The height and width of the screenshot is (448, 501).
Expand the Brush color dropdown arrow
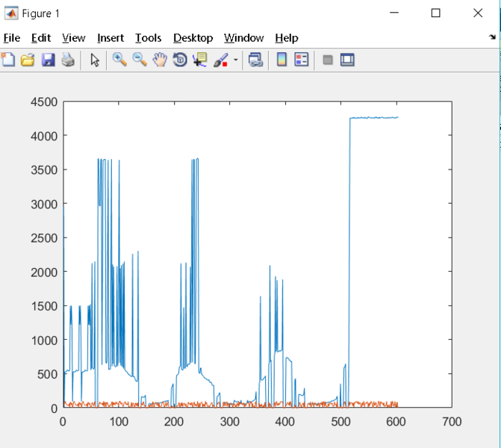click(x=236, y=60)
